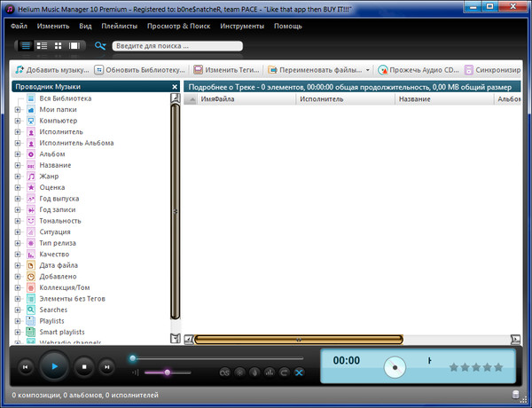Skip to the next track

[x=107, y=367]
